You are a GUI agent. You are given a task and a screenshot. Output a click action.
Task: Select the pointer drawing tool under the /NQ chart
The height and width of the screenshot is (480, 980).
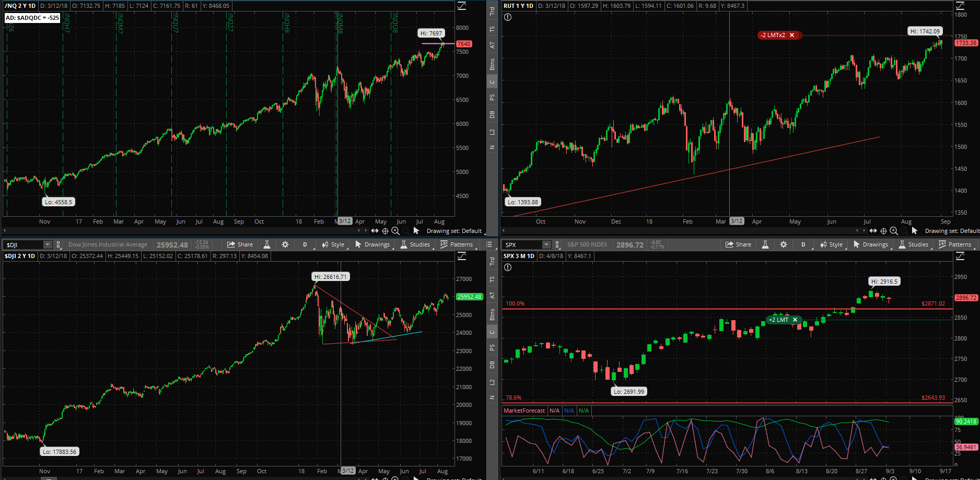click(416, 230)
